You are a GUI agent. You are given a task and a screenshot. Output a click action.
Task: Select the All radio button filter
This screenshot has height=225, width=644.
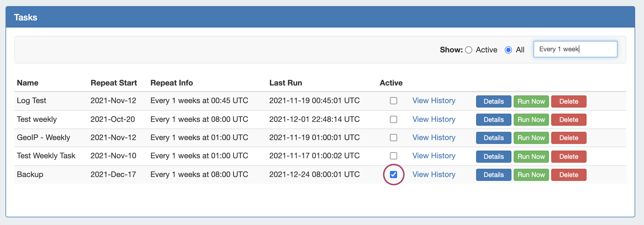[x=508, y=50]
